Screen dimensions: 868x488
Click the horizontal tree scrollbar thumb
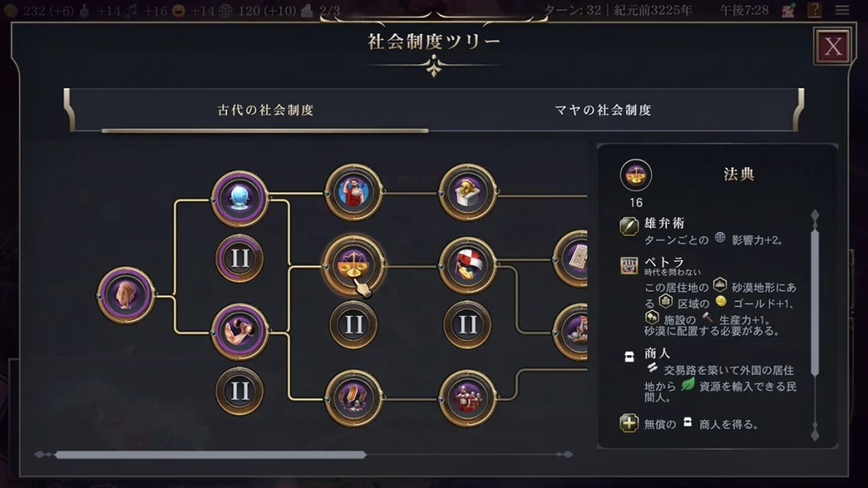point(210,455)
